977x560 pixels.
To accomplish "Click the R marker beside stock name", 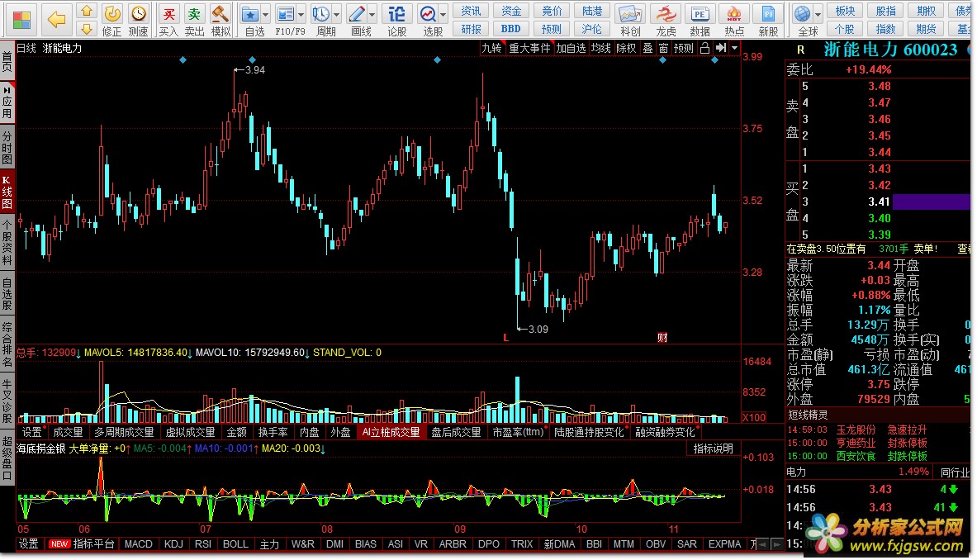I will (800, 50).
